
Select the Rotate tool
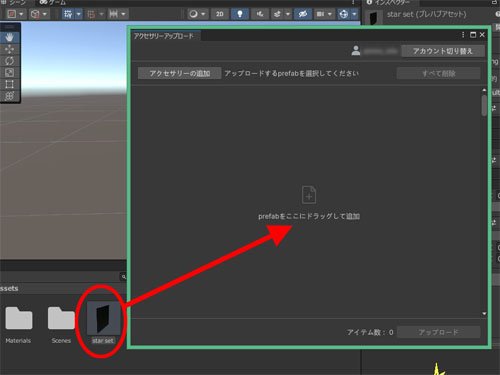(x=9, y=61)
